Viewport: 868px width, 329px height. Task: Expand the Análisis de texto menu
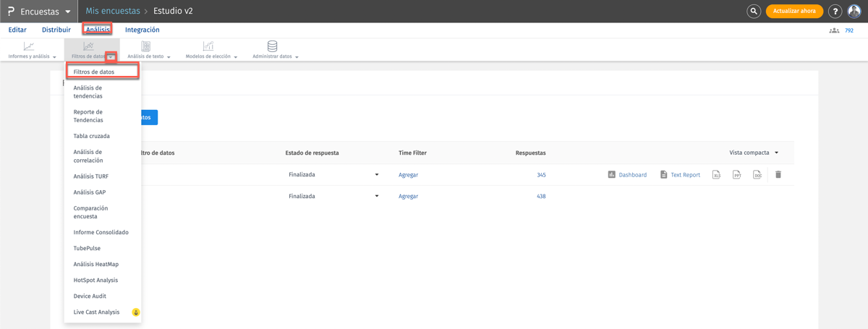(x=149, y=56)
